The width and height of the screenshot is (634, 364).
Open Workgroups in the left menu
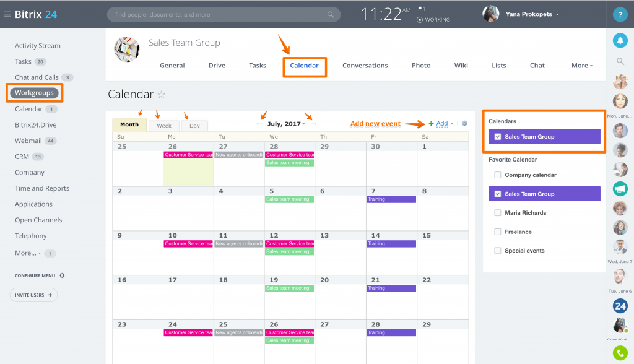35,93
